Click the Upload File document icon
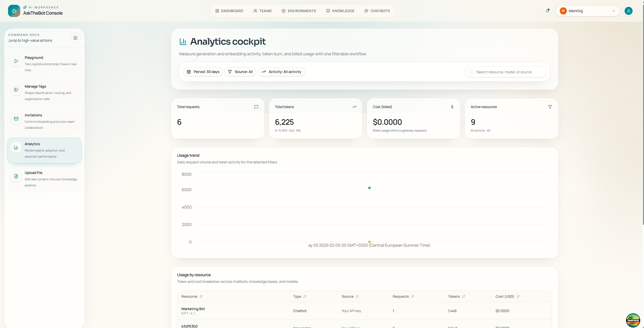Screen dimensions: 644x328 tap(16, 176)
